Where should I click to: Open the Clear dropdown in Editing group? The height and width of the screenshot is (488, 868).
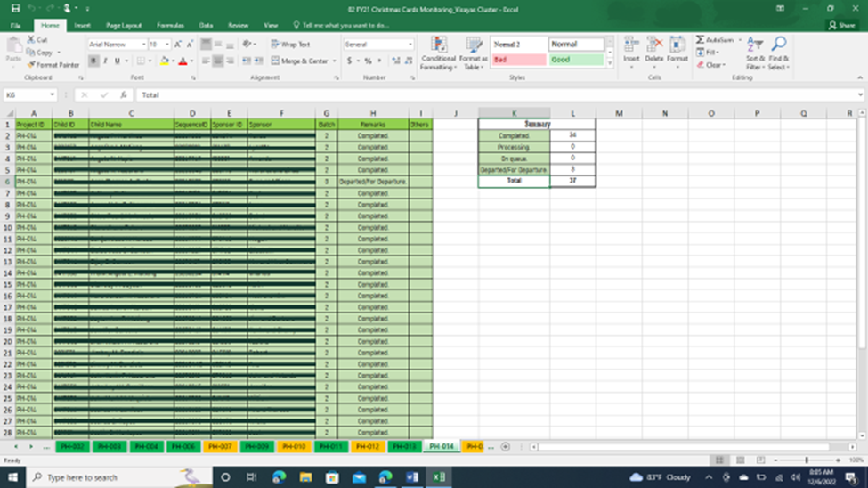pyautogui.click(x=711, y=65)
